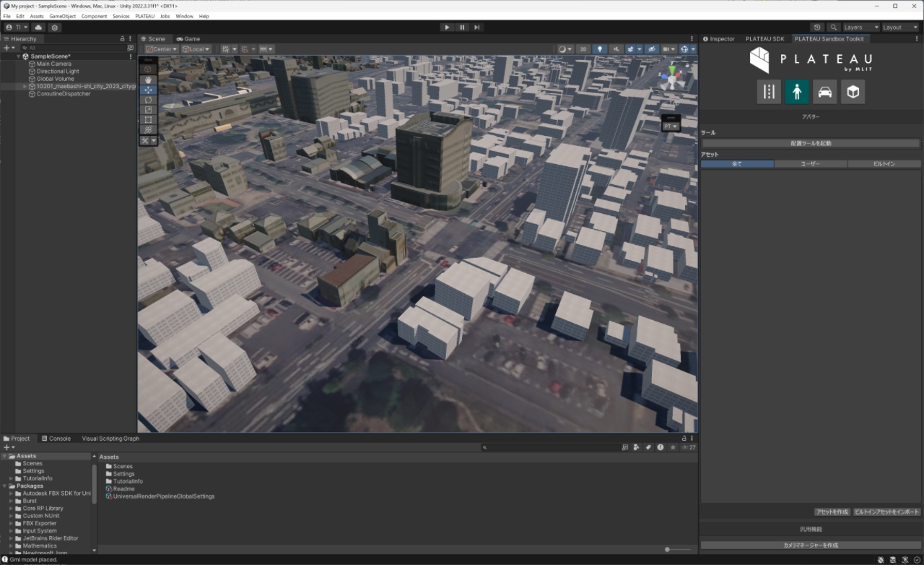Open Undo History clock icon
The height and width of the screenshot is (565, 924).
click(818, 27)
